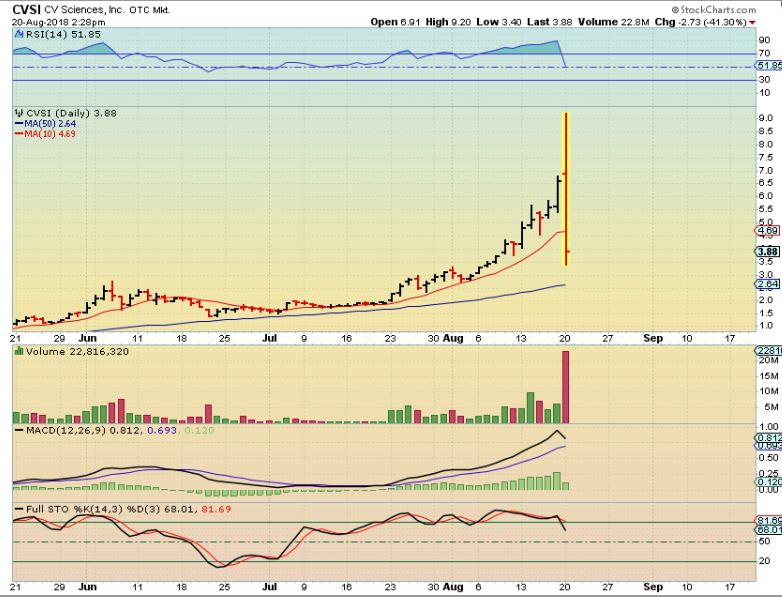Viewport: 782px width, 597px height.
Task: Click the highlighted Aug 20 price bar
Action: (566, 190)
